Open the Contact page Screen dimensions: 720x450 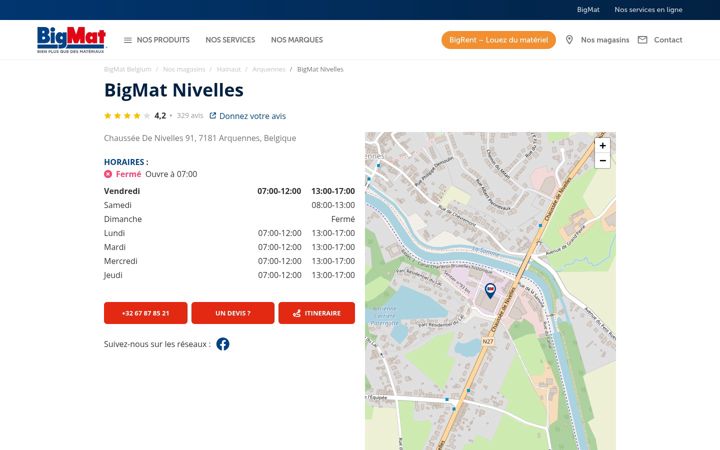click(x=668, y=40)
